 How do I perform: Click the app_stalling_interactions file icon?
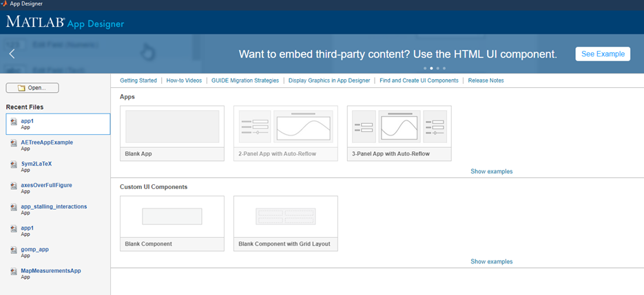pos(14,207)
